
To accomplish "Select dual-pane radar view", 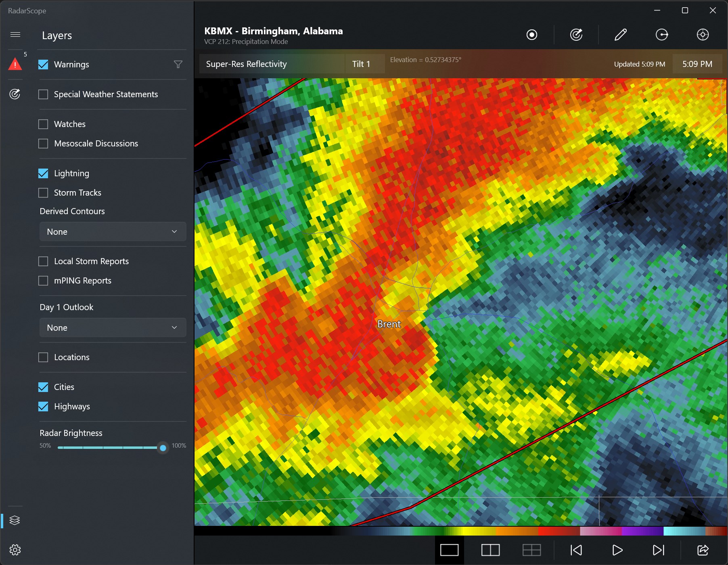I will click(x=491, y=550).
